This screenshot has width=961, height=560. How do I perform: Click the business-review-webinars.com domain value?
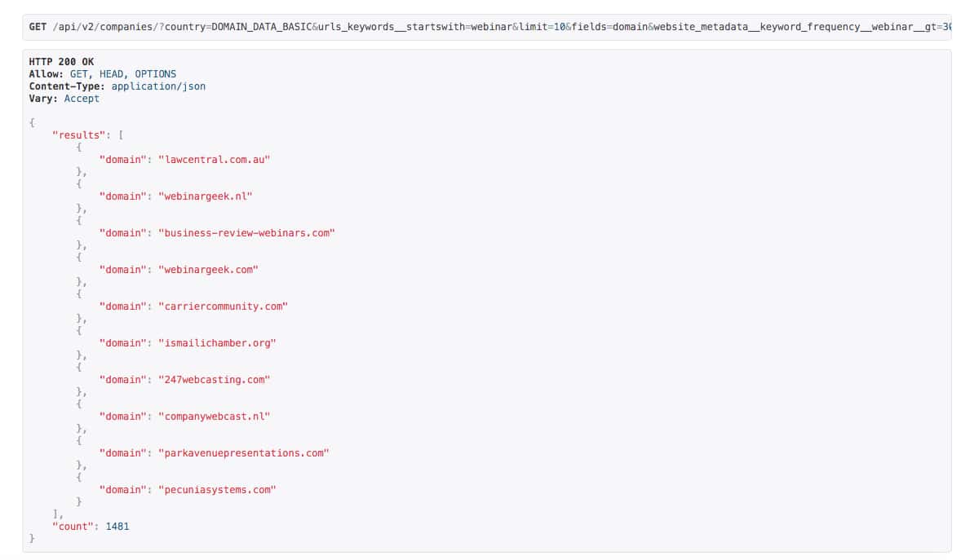click(246, 232)
